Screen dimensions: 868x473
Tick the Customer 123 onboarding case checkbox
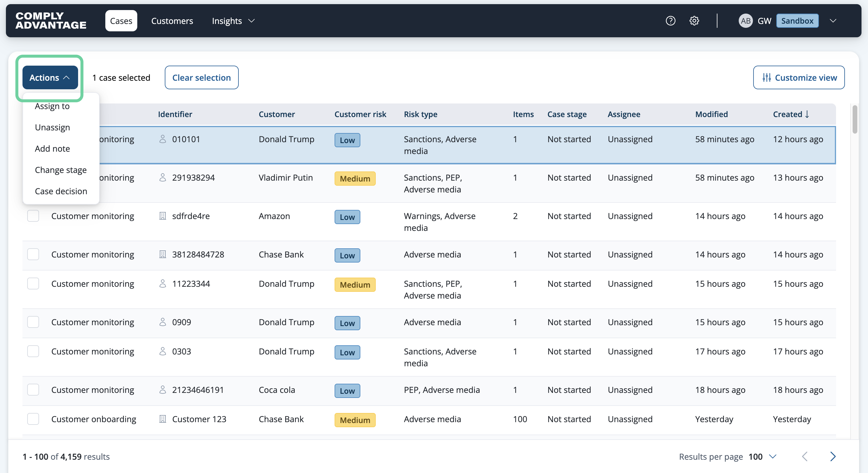[33, 419]
